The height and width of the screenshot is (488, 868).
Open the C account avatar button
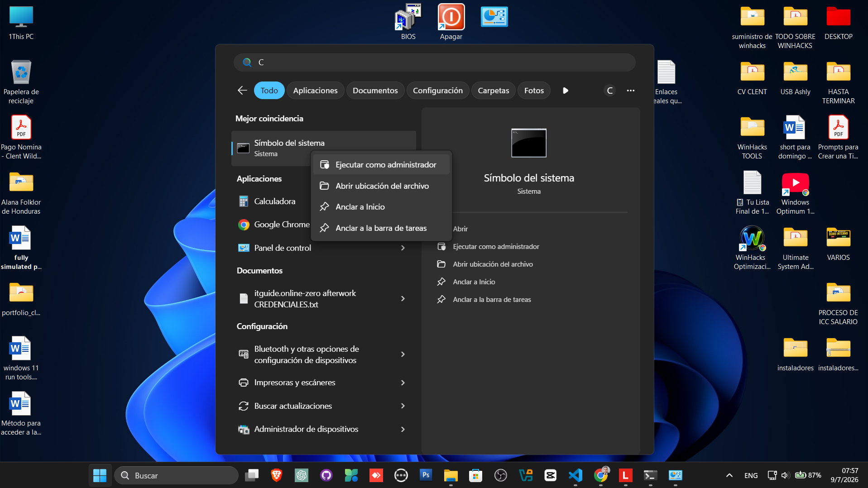pos(610,91)
